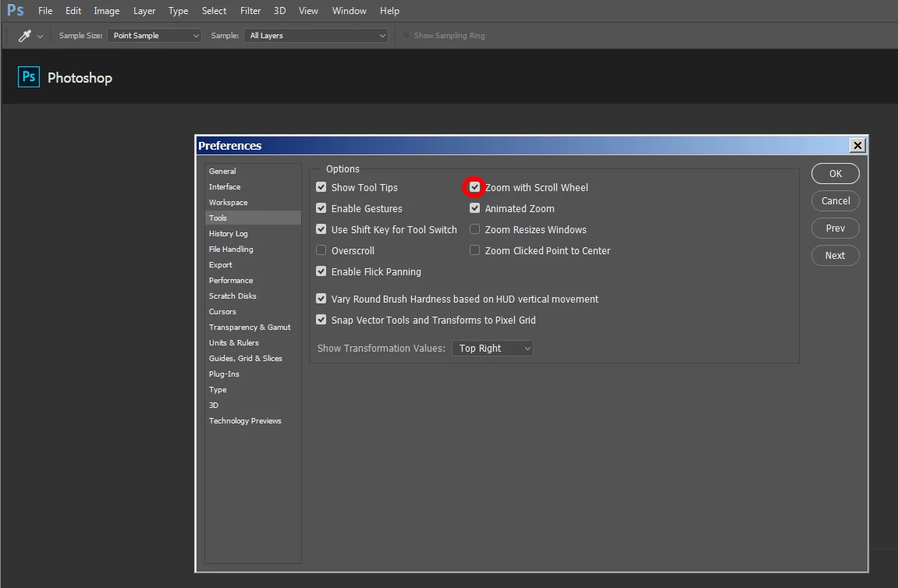Select Plug-Ins preferences category
The width and height of the screenshot is (898, 588).
point(253,374)
